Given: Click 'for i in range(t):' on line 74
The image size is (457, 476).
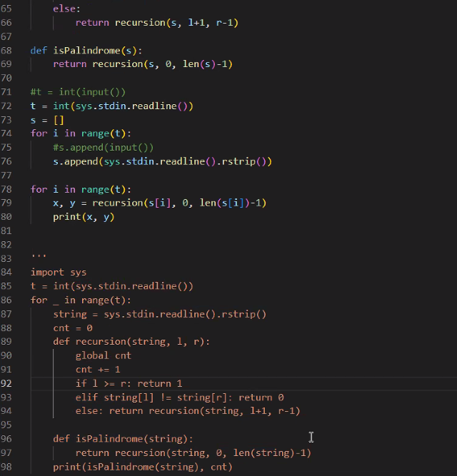Looking at the screenshot, I should 81,133.
